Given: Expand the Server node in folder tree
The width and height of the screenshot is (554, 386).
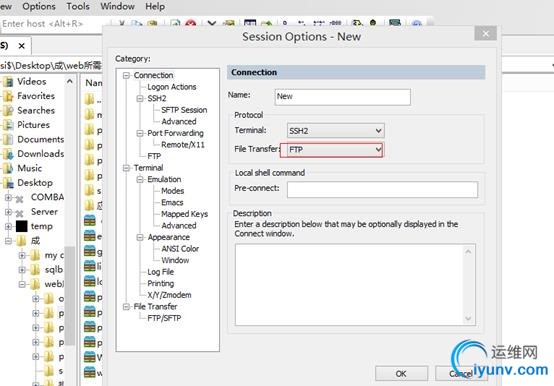Looking at the screenshot, I should coord(8,212).
